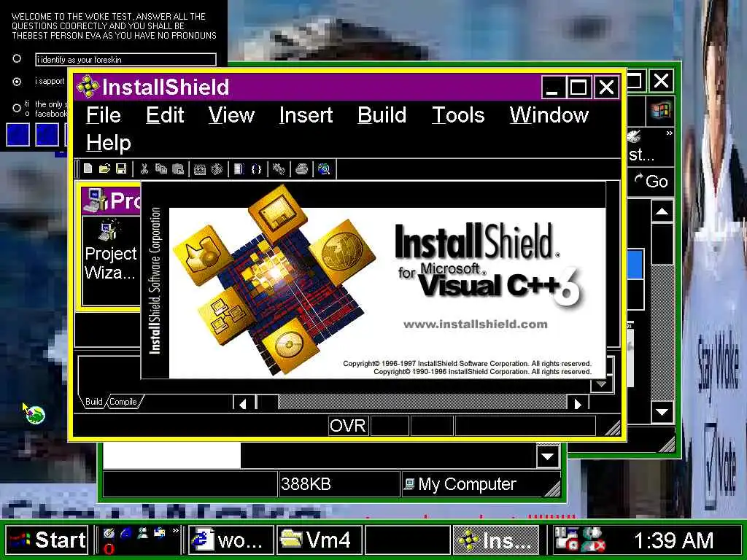Click the horizontal scroll left arrow
747x560 pixels.
(244, 404)
